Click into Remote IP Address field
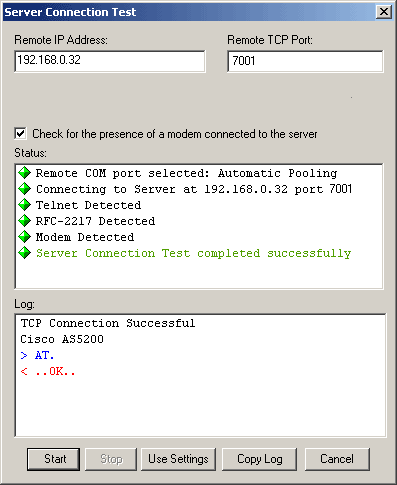Image resolution: width=397 pixels, height=485 pixels. tap(110, 61)
